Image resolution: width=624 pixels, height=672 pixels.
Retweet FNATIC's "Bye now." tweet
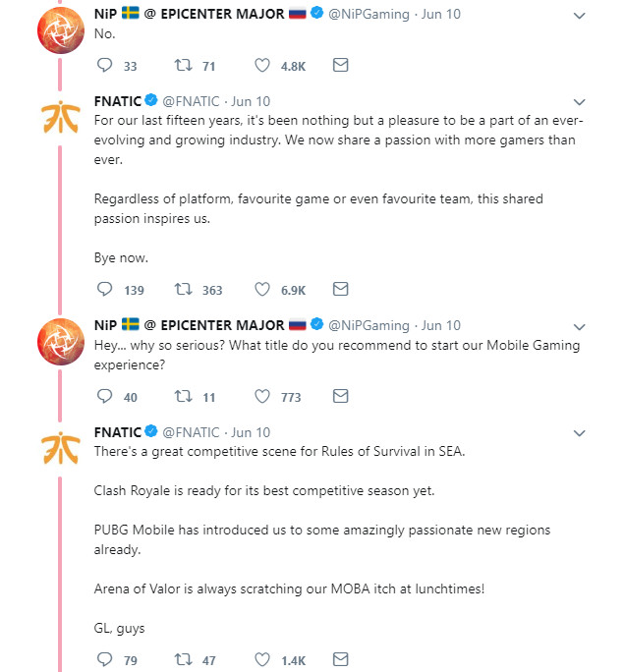click(182, 290)
